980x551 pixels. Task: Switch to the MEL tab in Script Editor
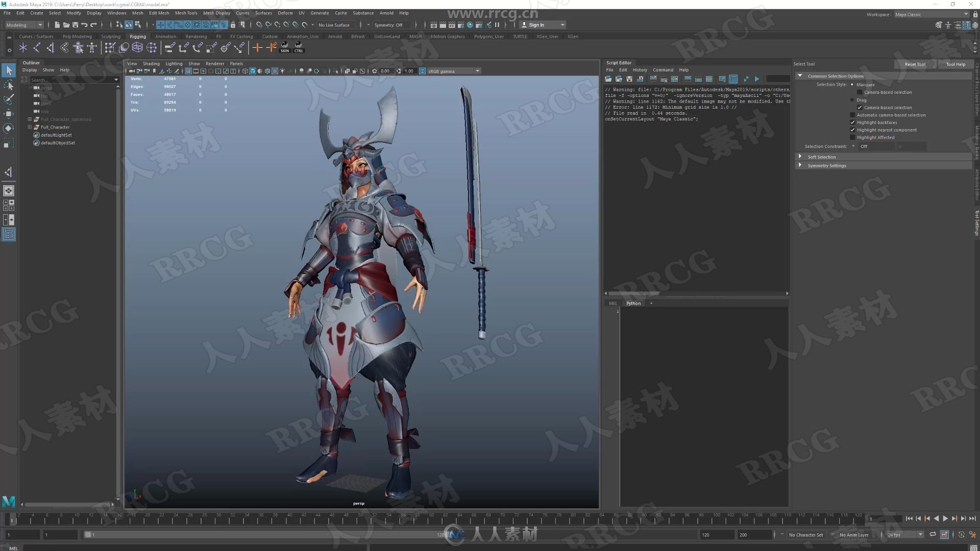tap(613, 303)
